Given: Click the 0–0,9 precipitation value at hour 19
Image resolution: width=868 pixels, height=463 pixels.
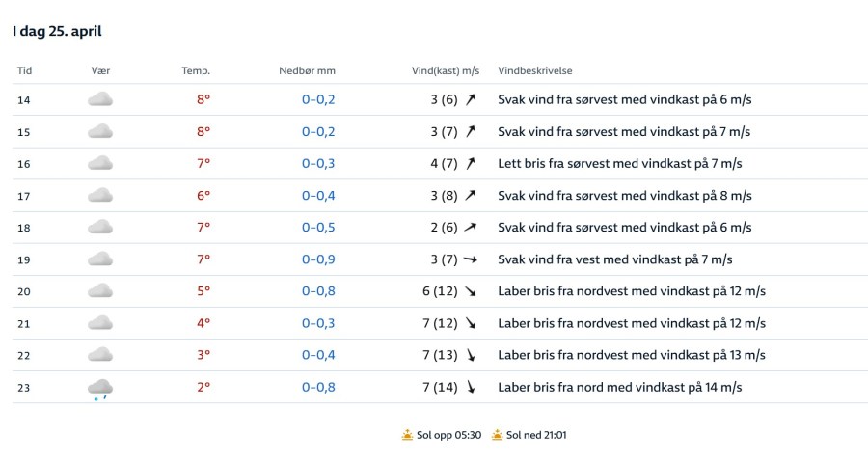Looking at the screenshot, I should coord(318,259).
